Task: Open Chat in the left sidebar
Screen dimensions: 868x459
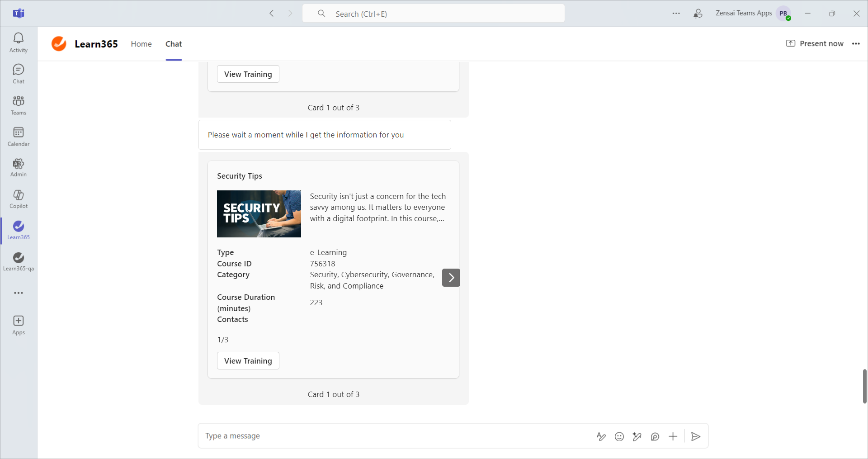Action: click(19, 74)
